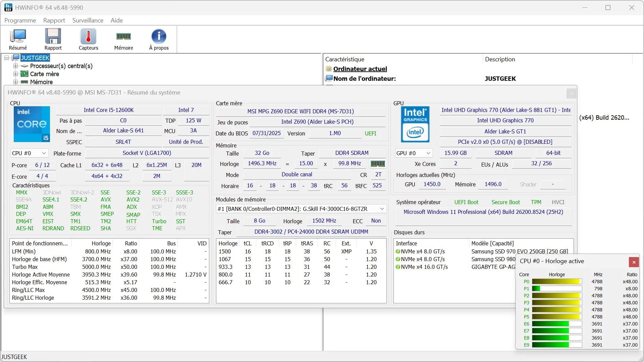Open the Rapport menu
Viewport: 644px width, 362px height.
pos(54,20)
